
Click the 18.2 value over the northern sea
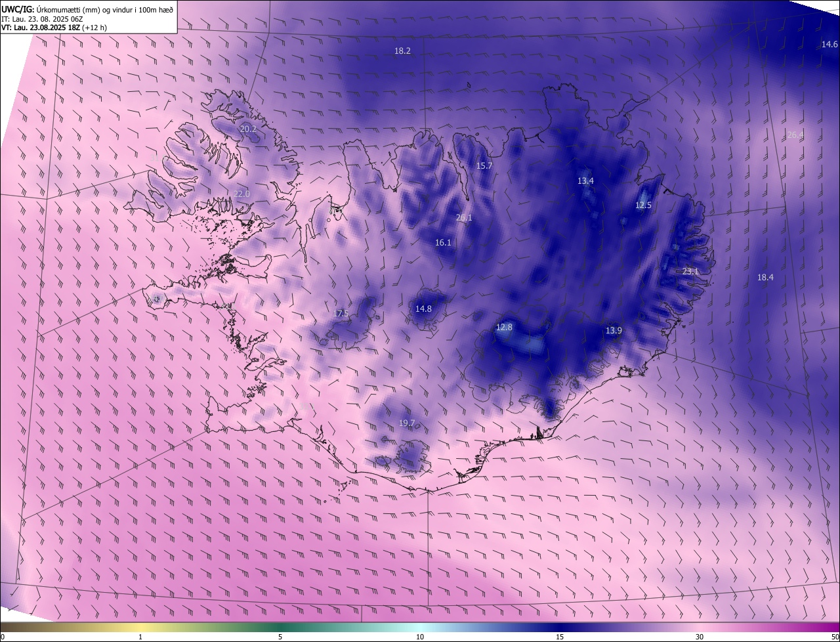point(402,51)
